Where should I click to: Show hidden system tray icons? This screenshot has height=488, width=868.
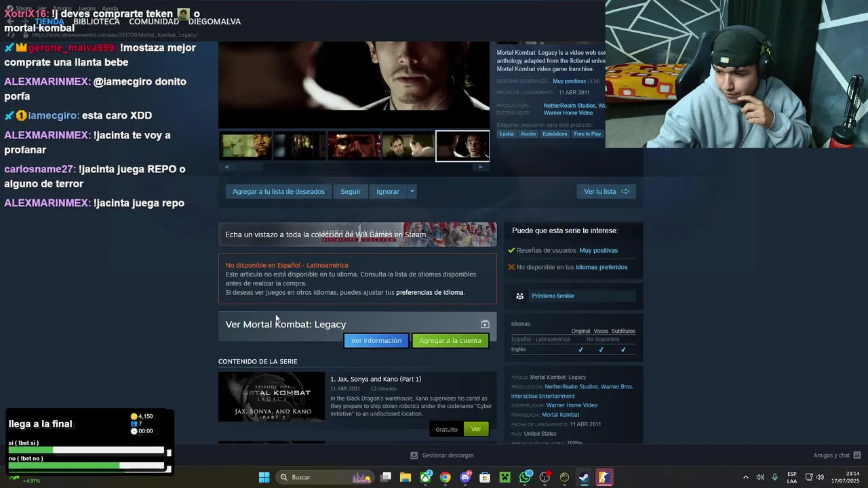pos(745,477)
